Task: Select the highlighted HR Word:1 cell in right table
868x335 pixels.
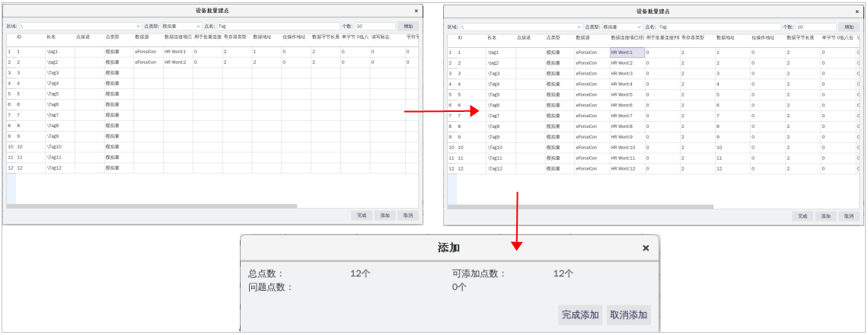Action: (x=627, y=52)
